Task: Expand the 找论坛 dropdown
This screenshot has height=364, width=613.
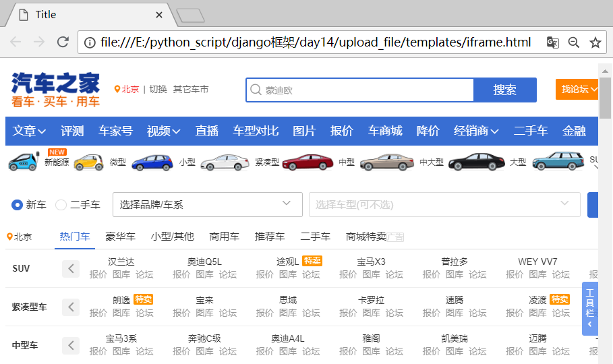Action: pyautogui.click(x=577, y=90)
